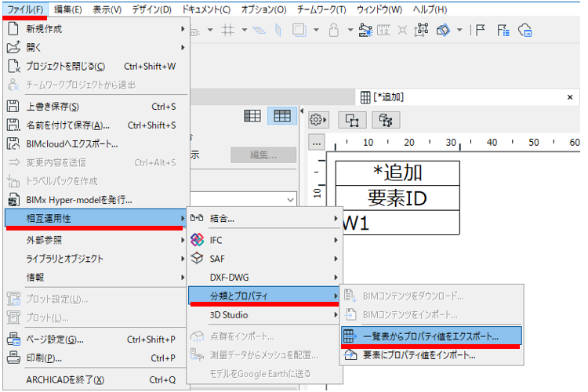
Task: Click the ruler measure toolbar icon
Action: coord(383,30)
